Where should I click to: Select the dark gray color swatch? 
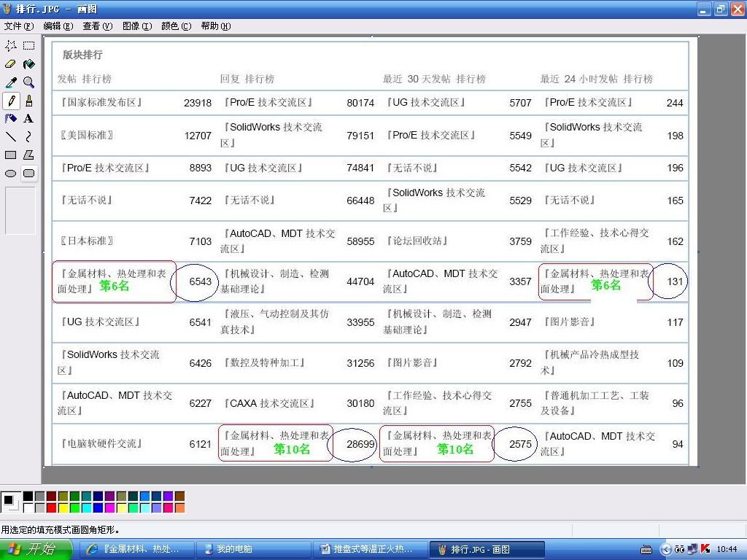[x=39, y=497]
